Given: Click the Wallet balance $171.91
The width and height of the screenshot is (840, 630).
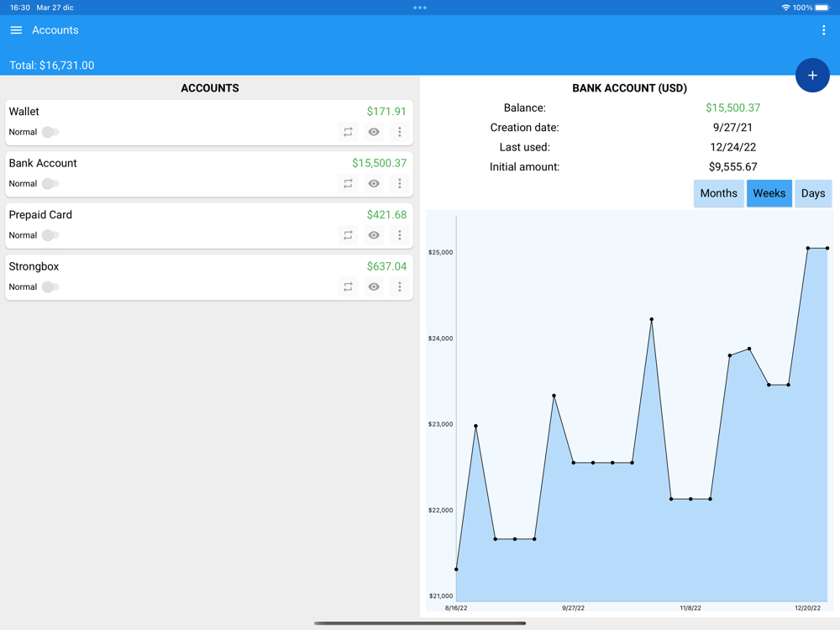Looking at the screenshot, I should point(386,112).
